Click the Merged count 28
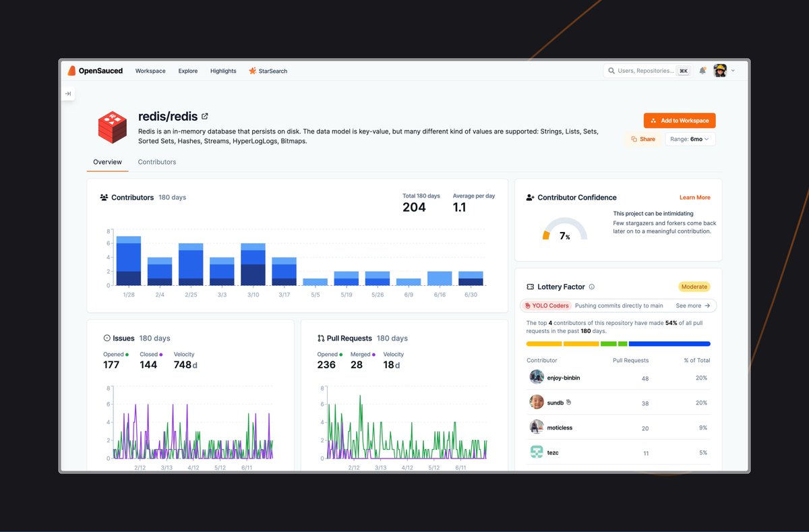This screenshot has height=532, width=809. tap(357, 365)
